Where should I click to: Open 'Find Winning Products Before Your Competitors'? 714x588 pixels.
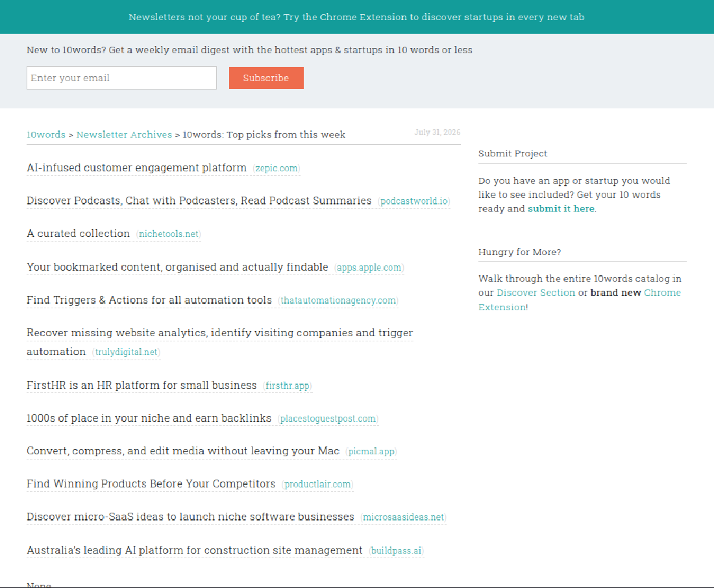tap(151, 484)
